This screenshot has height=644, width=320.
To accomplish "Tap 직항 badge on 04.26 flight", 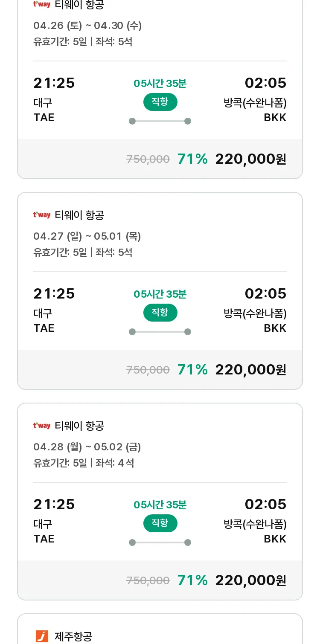I will [160, 102].
